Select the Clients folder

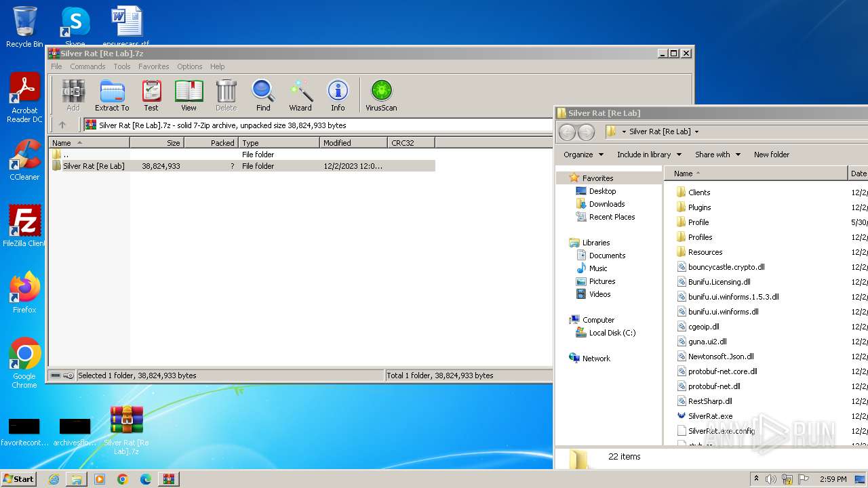(x=699, y=192)
